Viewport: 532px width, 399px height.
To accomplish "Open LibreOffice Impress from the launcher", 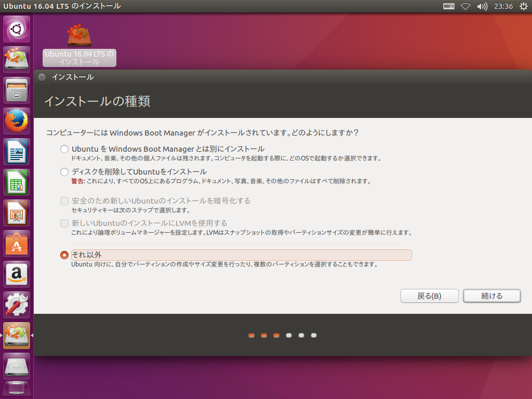I will (17, 212).
